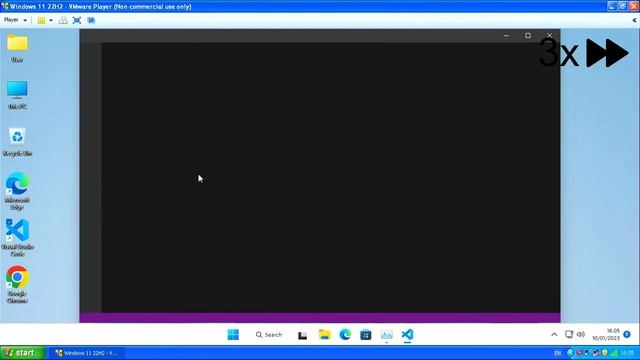This screenshot has height=360, width=640.
Task: Select This PC desktop icon
Action: [17, 95]
